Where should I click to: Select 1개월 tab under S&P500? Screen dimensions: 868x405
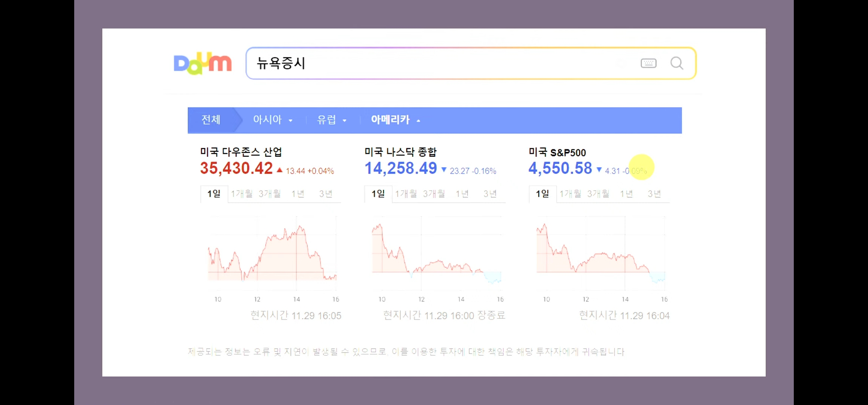(x=570, y=194)
